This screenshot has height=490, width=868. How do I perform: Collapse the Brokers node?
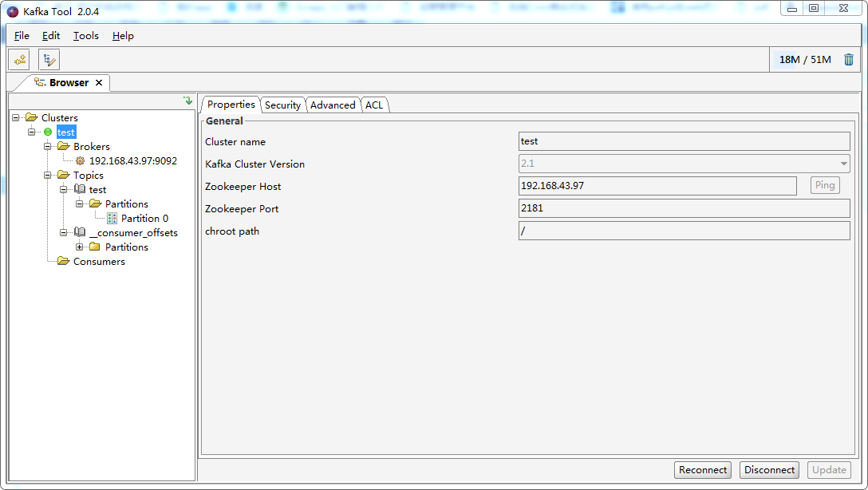(x=48, y=146)
